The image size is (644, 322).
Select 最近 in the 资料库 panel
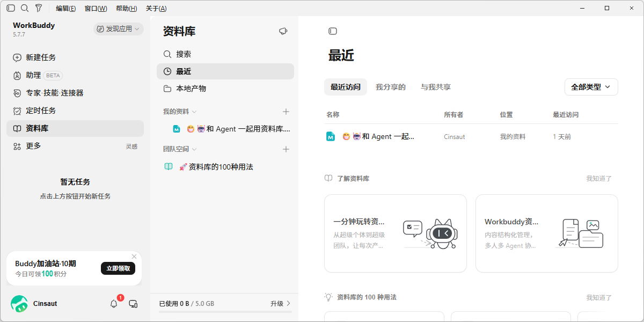(x=225, y=71)
